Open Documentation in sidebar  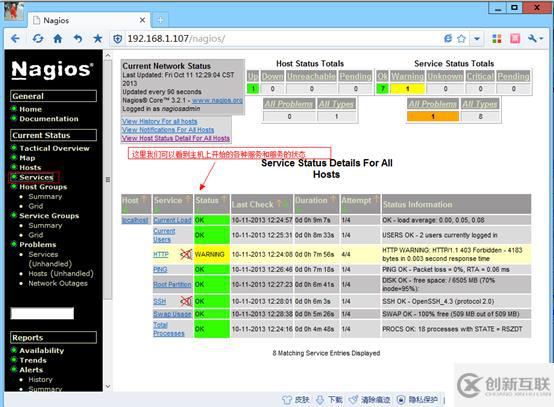point(49,119)
